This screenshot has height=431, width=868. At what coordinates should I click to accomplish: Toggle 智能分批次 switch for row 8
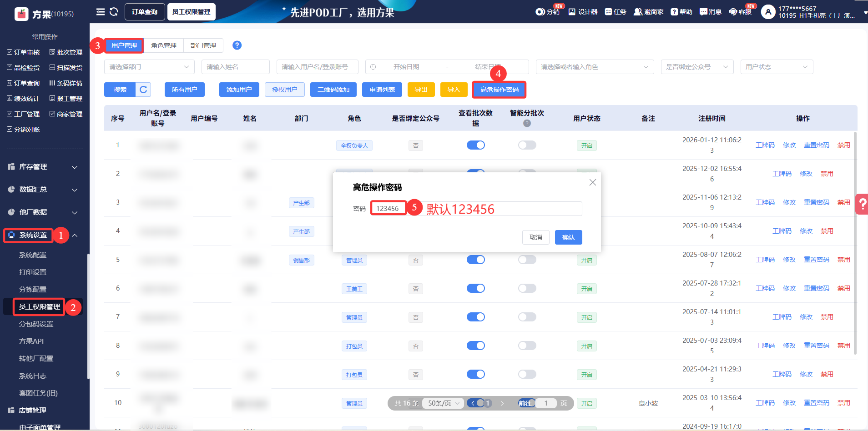(x=527, y=346)
